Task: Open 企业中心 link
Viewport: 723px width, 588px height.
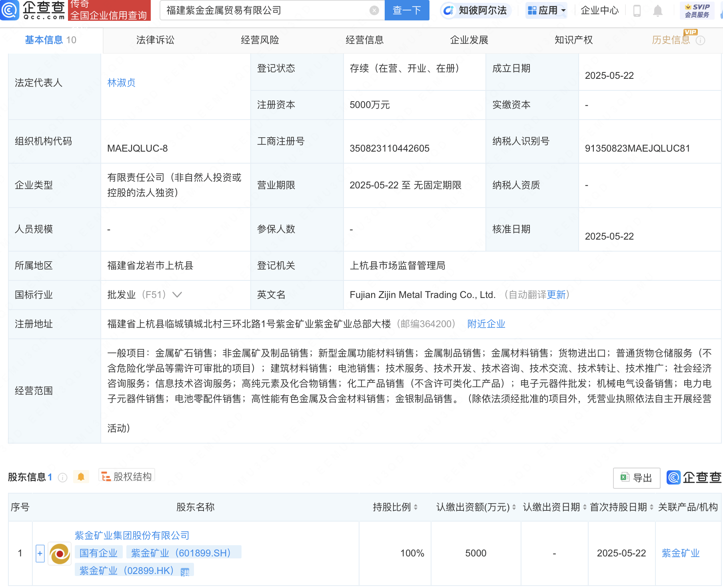Action: (x=599, y=10)
